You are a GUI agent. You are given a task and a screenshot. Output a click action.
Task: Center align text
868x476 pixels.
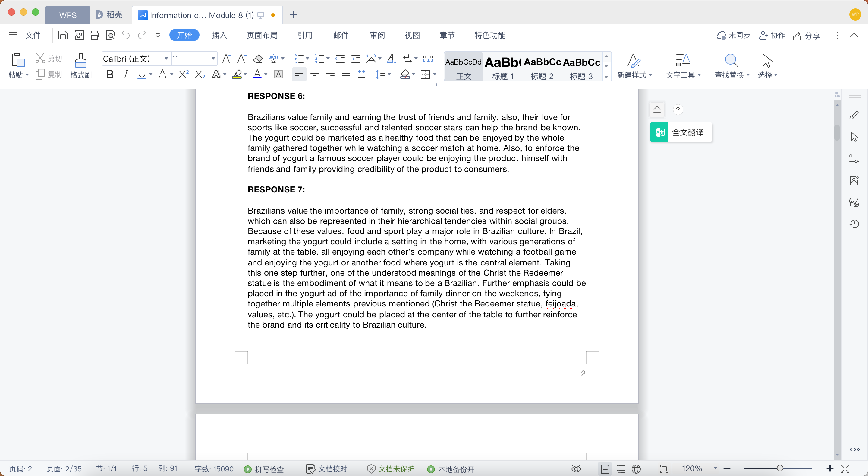(x=314, y=74)
